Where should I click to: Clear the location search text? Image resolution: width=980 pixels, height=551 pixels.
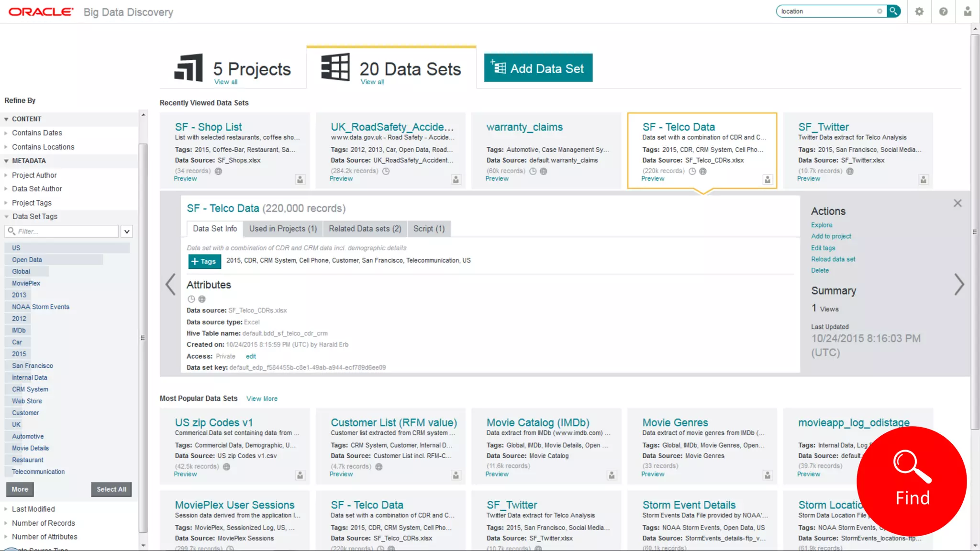click(880, 11)
